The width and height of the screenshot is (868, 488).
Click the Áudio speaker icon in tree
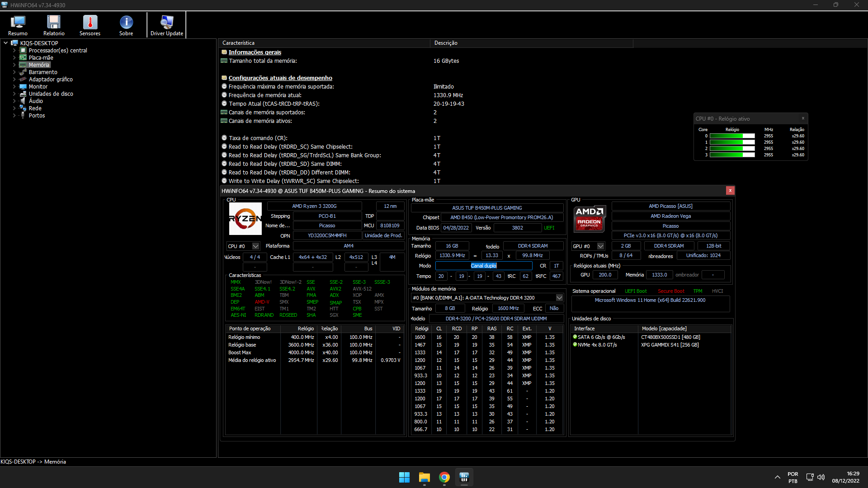pyautogui.click(x=23, y=101)
